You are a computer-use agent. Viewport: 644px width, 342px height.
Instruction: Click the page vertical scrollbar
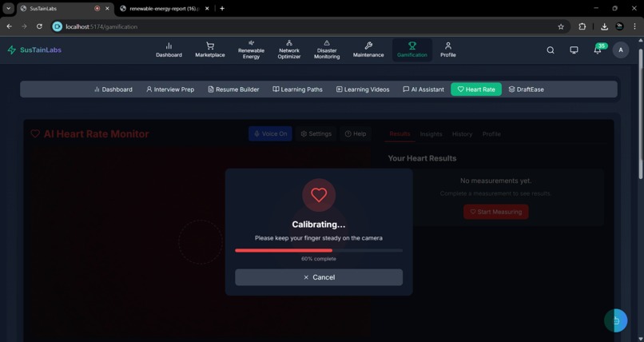click(x=640, y=113)
